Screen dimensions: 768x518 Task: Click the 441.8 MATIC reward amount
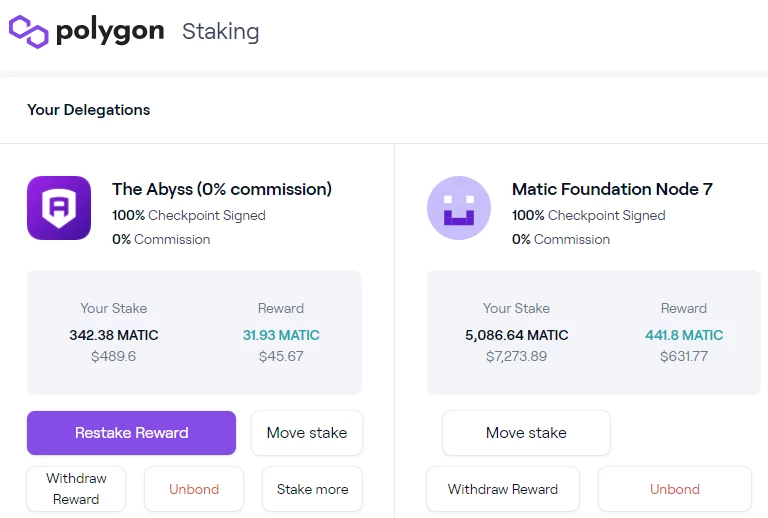pyautogui.click(x=684, y=335)
